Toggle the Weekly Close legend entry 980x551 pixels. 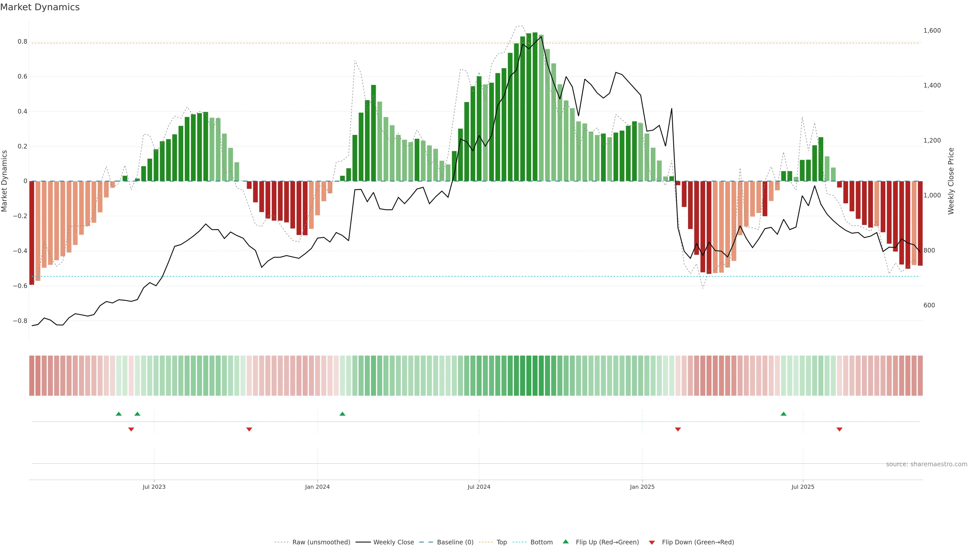pos(393,542)
